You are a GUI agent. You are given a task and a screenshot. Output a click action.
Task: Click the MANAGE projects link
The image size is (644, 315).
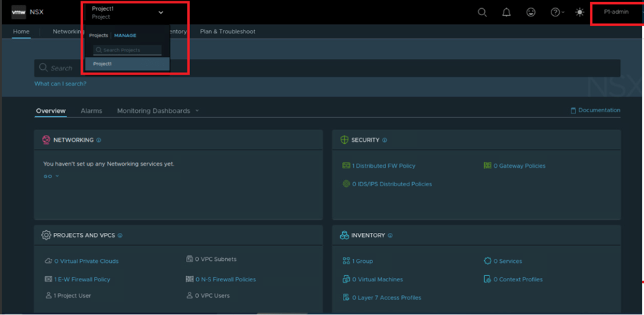tap(125, 36)
